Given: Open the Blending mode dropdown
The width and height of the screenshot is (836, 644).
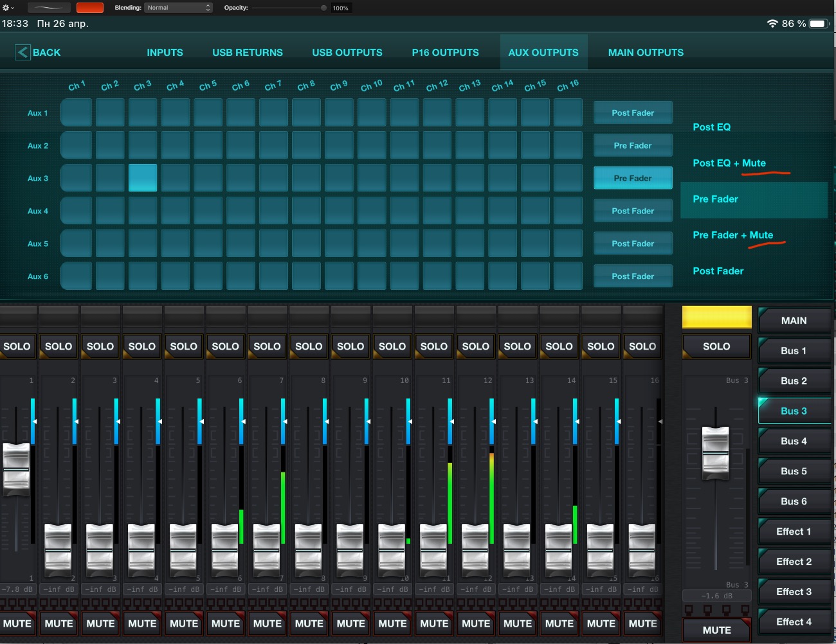Looking at the screenshot, I should pyautogui.click(x=178, y=8).
